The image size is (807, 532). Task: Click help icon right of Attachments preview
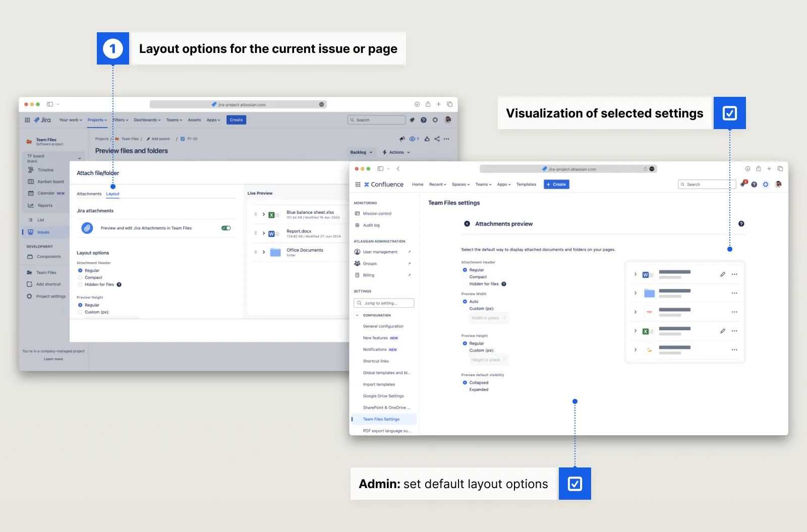(741, 224)
